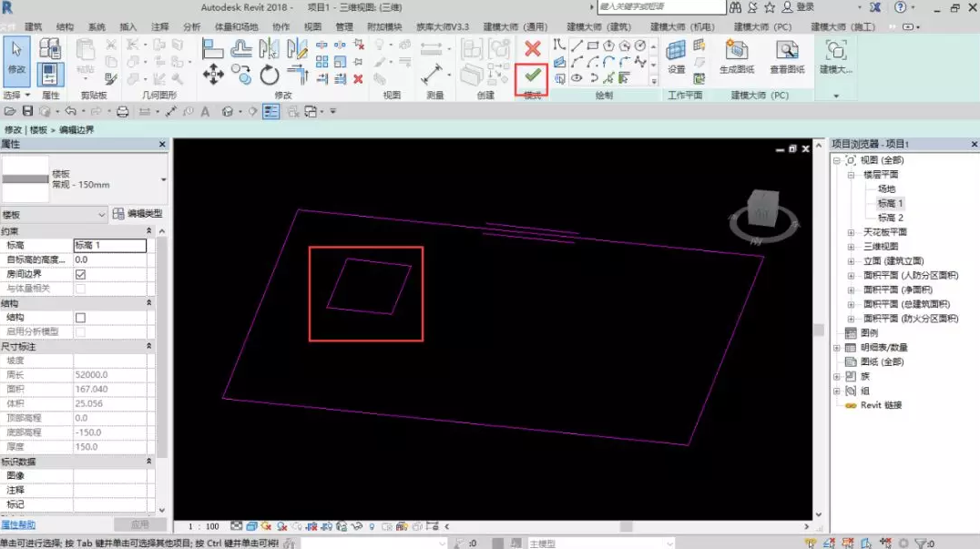
Task: Click the Print icon in quick access toolbar
Action: (x=122, y=111)
